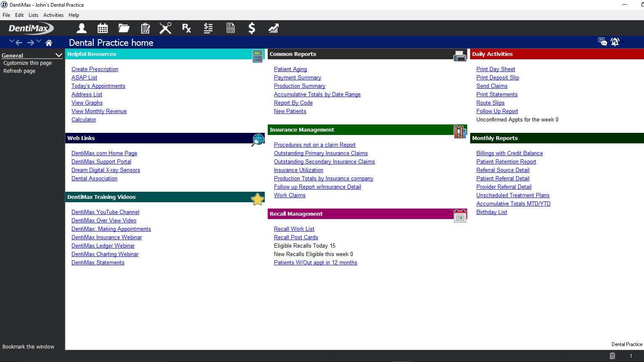Open the Rx prescription toolbar icon
Viewport: 644px width, 362px height.
tap(186, 28)
